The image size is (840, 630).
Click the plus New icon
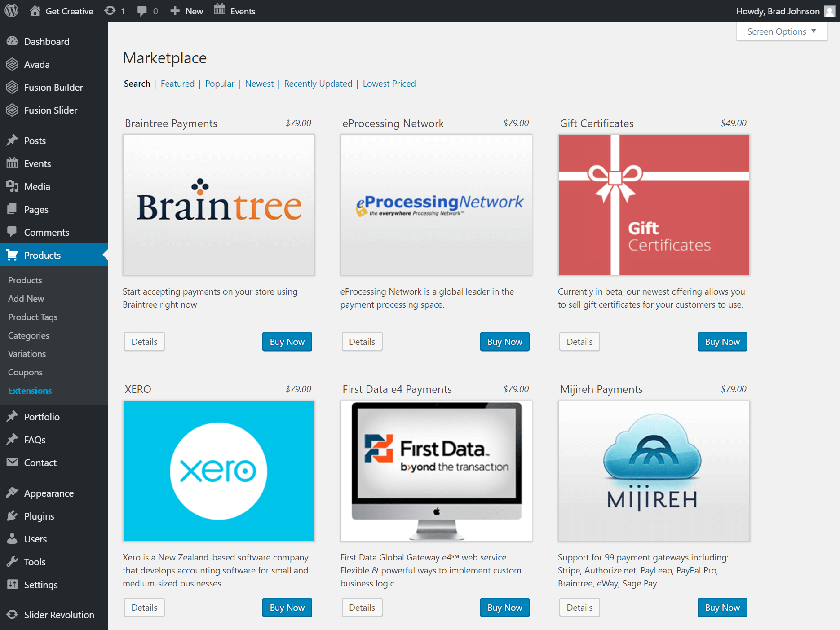point(175,11)
